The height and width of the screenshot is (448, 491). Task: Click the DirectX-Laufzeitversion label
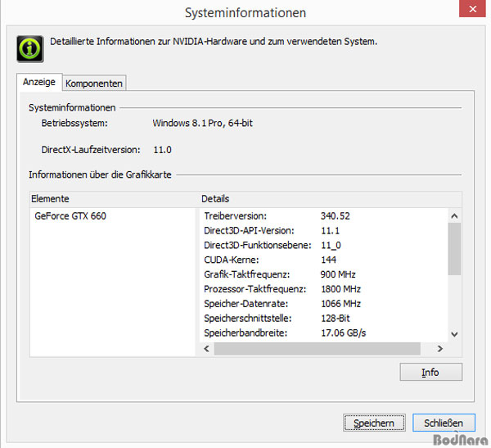tap(91, 150)
